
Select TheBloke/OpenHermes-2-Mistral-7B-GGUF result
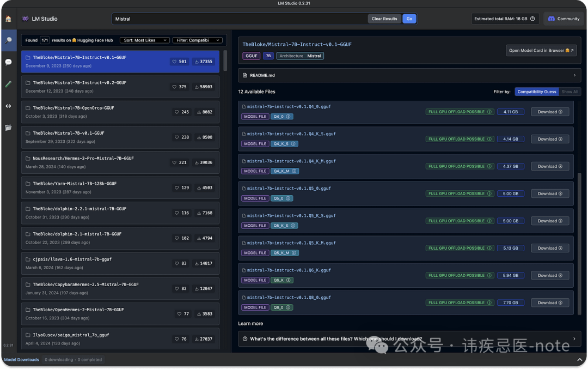120,313
